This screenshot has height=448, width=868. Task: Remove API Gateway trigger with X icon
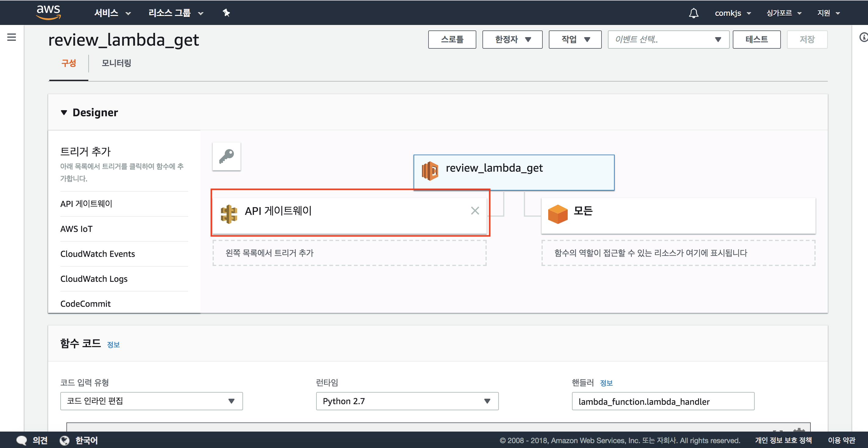point(475,211)
